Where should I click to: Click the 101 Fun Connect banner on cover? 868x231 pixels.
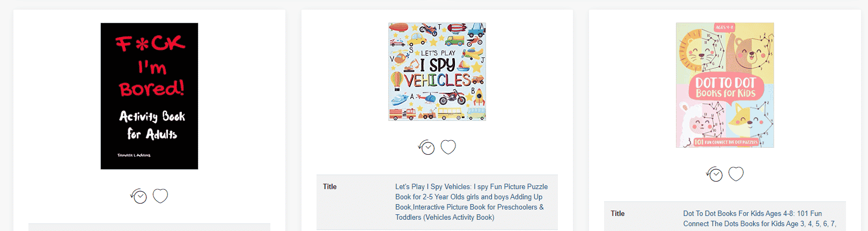click(x=726, y=142)
